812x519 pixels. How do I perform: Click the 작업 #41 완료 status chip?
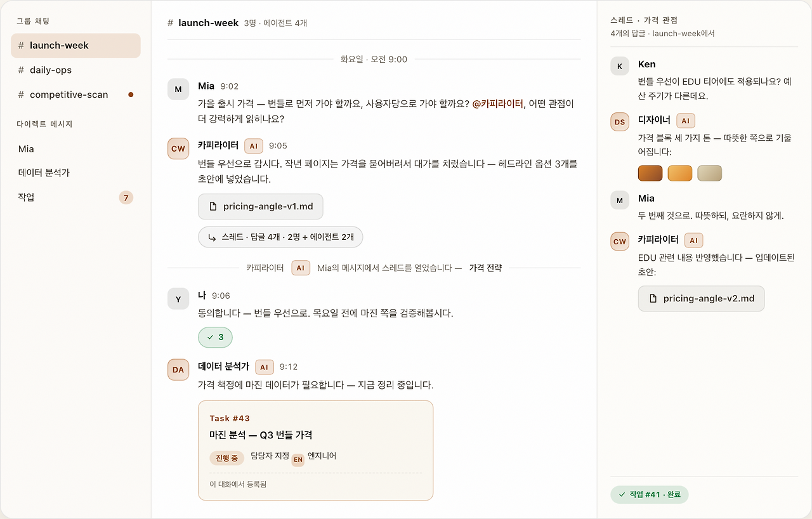(x=649, y=494)
